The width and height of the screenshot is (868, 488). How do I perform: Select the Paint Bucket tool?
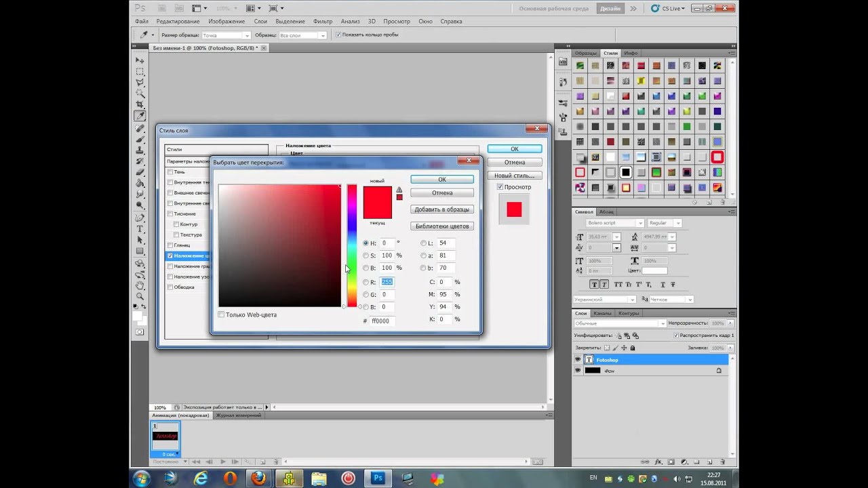point(140,183)
